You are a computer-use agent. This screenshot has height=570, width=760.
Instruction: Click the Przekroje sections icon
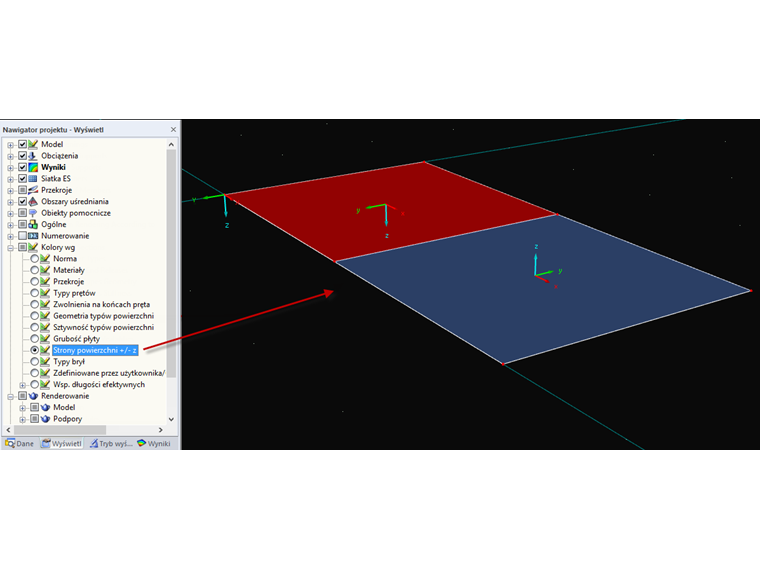[x=33, y=190]
